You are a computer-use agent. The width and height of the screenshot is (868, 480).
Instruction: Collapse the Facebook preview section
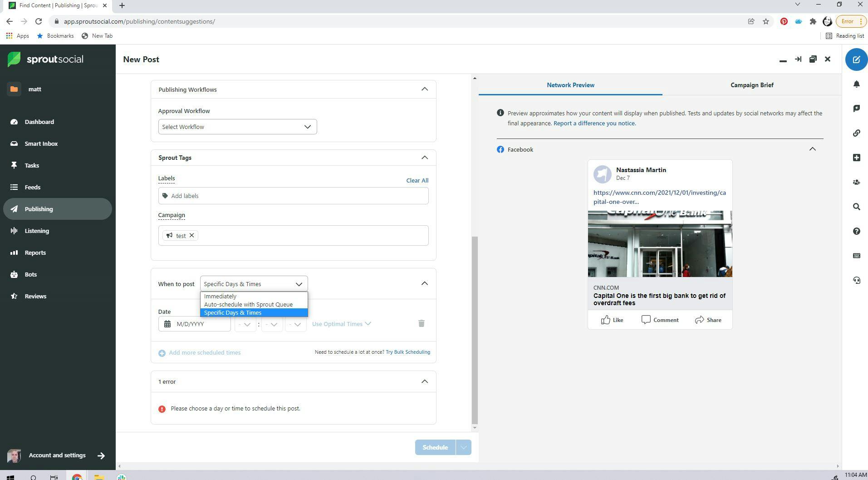(x=812, y=149)
